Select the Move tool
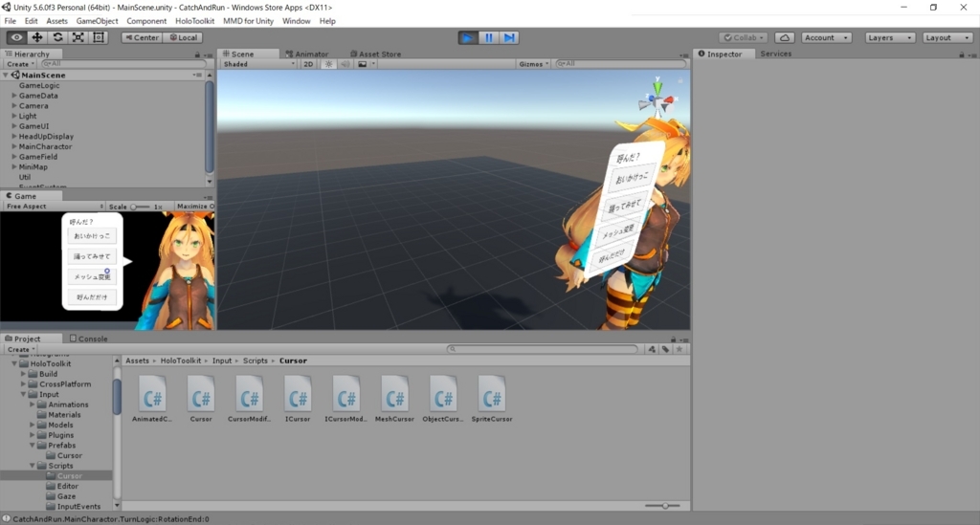The height and width of the screenshot is (525, 980). [x=37, y=37]
